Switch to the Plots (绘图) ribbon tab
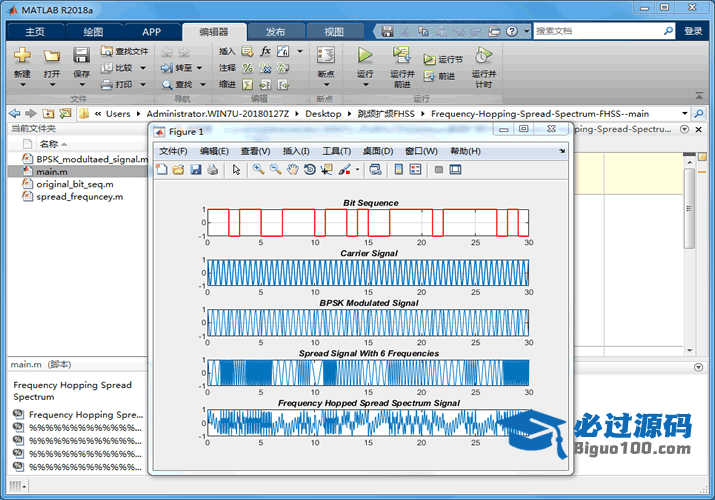Viewport: 715px width, 500px height. click(93, 31)
